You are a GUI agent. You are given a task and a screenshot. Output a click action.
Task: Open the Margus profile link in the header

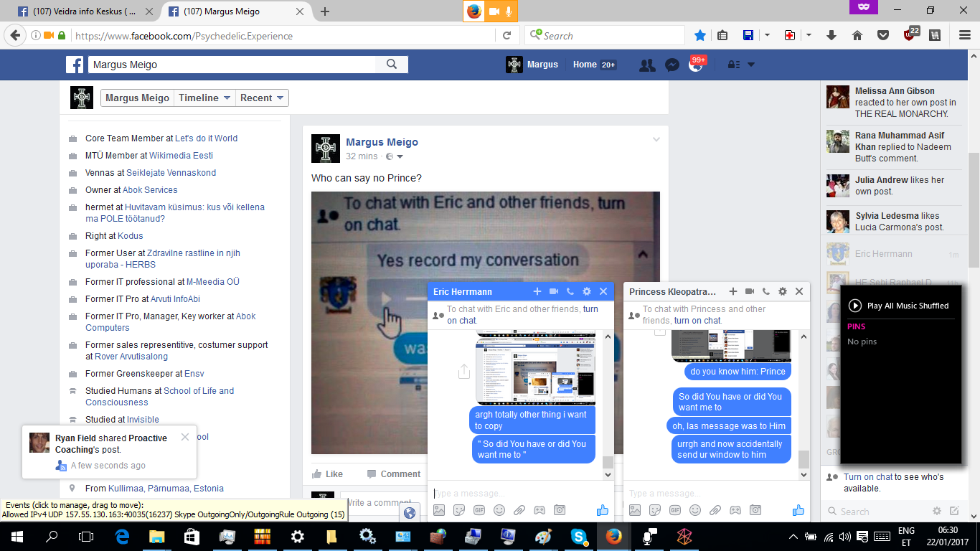[532, 65]
